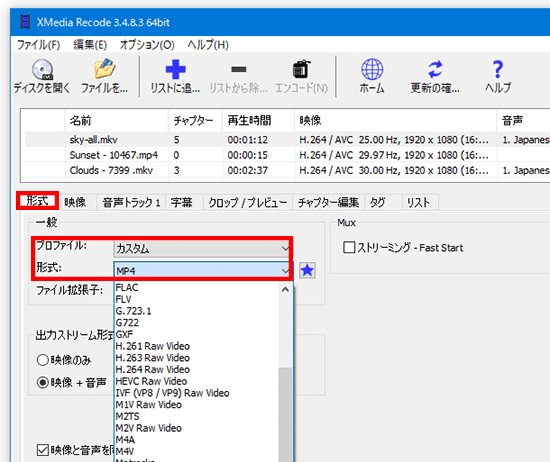
Task: Choose GXF from the format list
Action: tap(197, 334)
